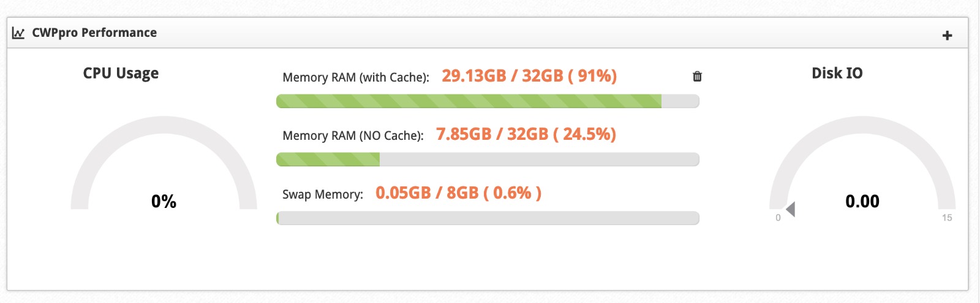Viewport: 980px width, 303px height.
Task: Click the CPU Usage heading
Action: [121, 74]
